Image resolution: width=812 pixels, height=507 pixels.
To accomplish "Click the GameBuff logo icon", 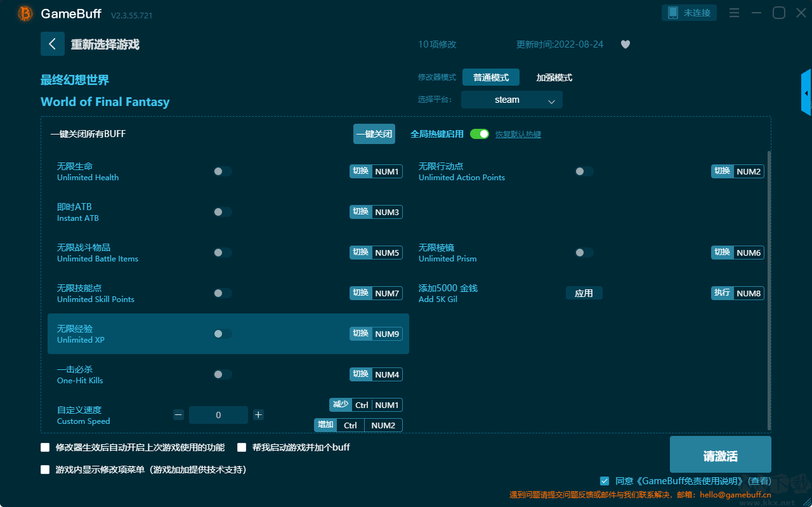I will pyautogui.click(x=25, y=13).
